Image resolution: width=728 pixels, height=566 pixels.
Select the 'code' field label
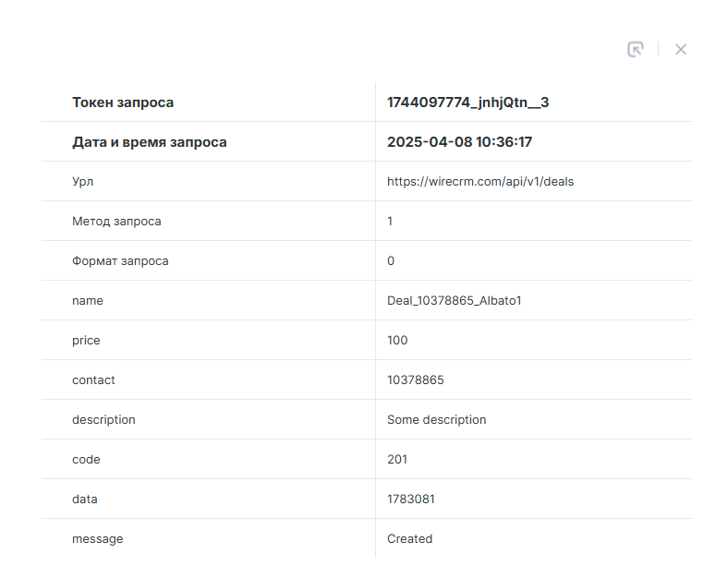coord(86,460)
